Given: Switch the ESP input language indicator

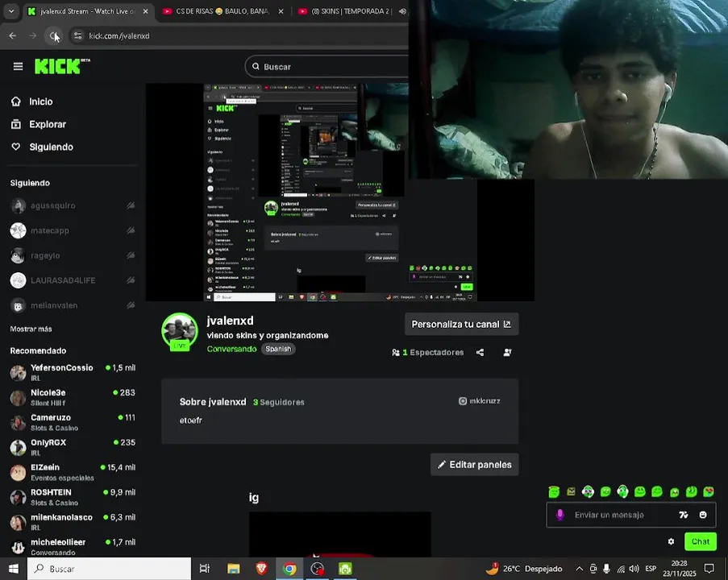Looking at the screenshot, I should pyautogui.click(x=651, y=569).
